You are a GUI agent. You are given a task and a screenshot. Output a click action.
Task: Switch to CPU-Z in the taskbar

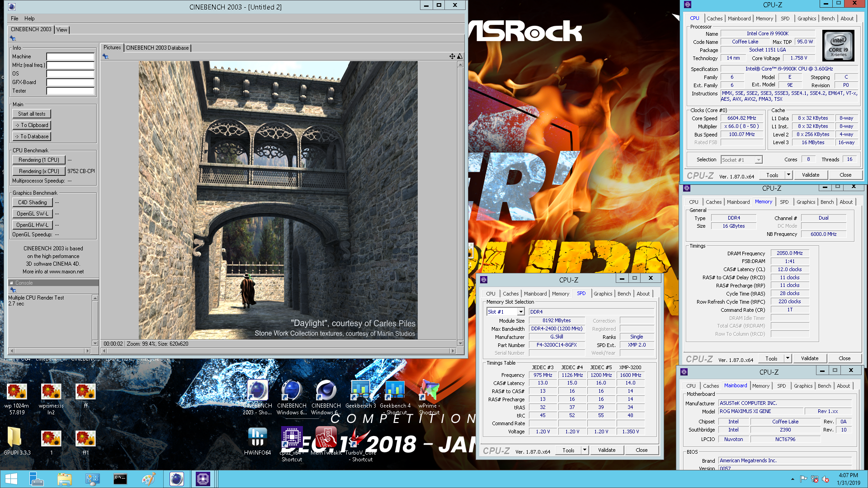(x=203, y=479)
